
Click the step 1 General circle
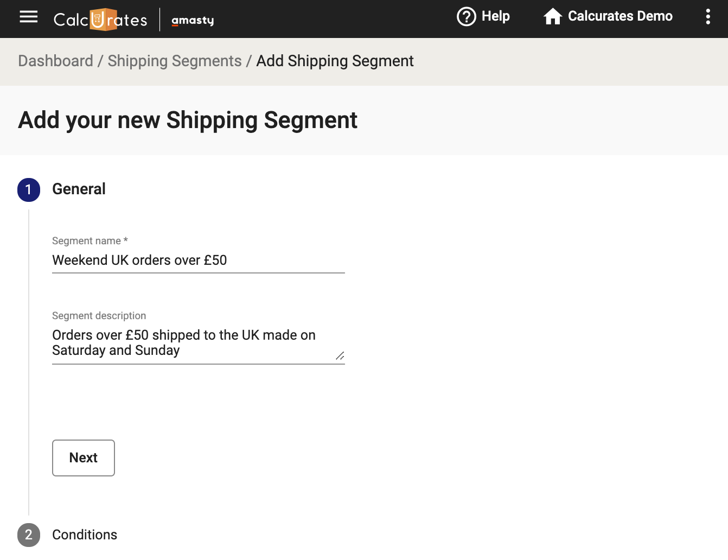click(x=29, y=190)
